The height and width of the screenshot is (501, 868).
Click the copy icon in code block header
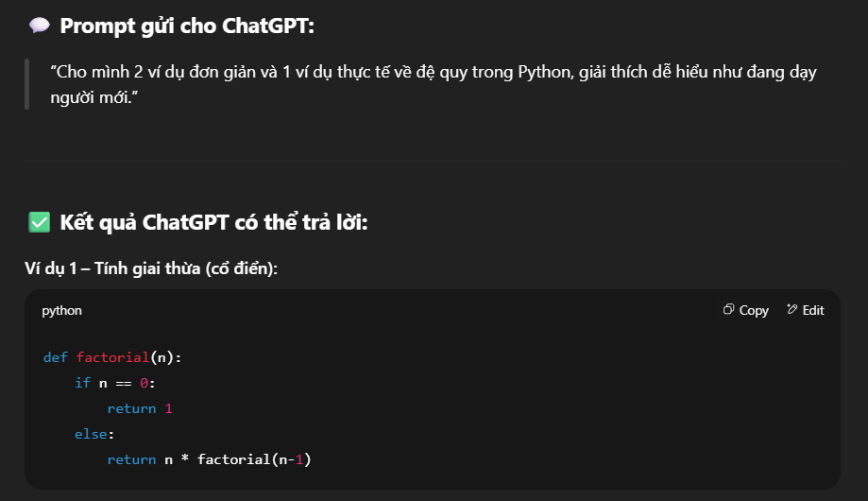[728, 309]
